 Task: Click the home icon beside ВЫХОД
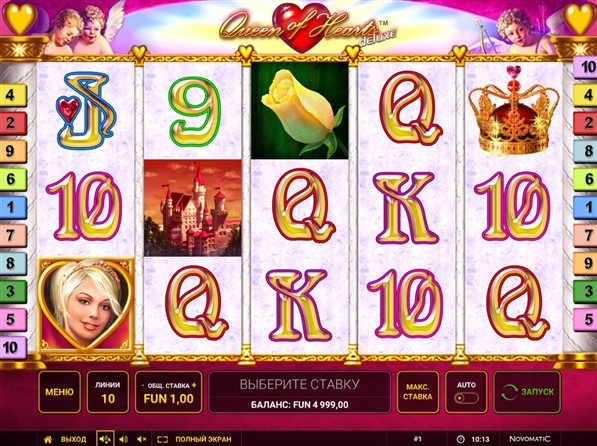[48, 439]
